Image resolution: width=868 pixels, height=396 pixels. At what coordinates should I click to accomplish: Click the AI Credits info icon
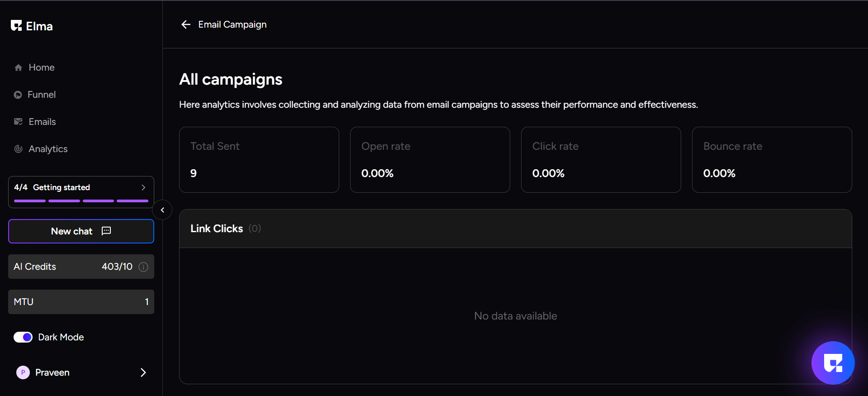tap(143, 267)
